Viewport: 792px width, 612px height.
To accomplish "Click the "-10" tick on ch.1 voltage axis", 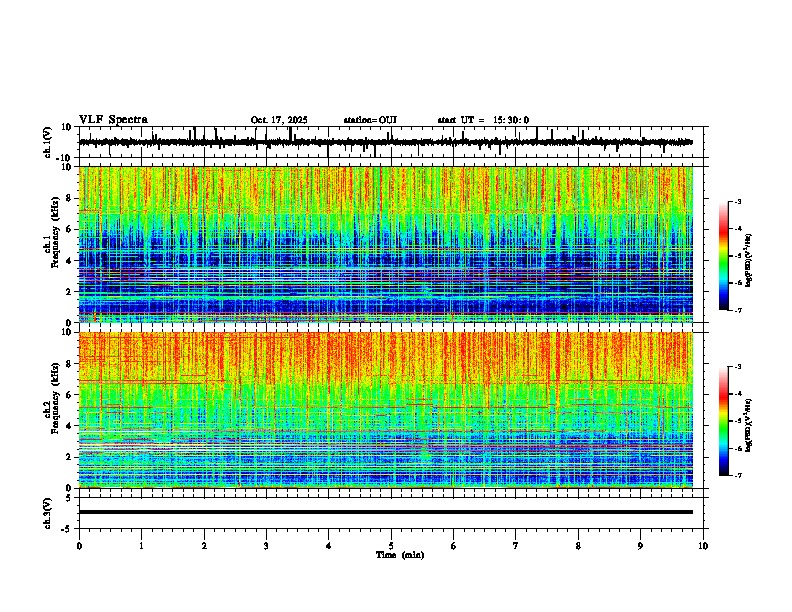I will (65, 158).
